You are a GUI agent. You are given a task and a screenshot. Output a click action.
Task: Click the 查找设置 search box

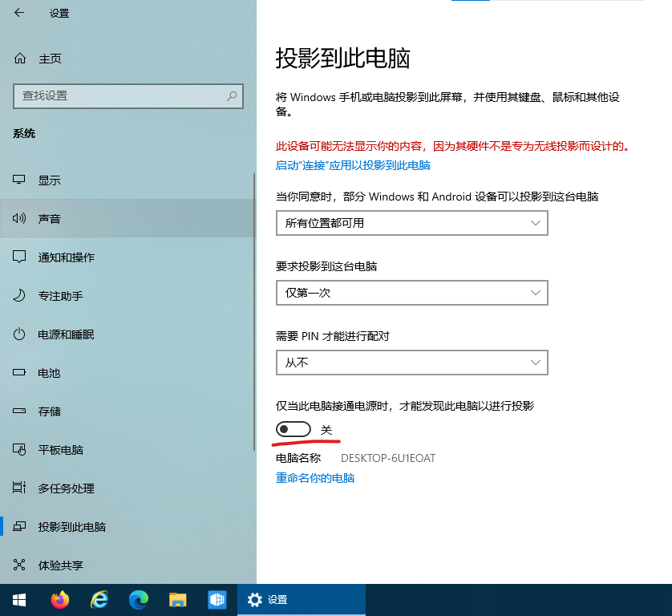[x=128, y=95]
